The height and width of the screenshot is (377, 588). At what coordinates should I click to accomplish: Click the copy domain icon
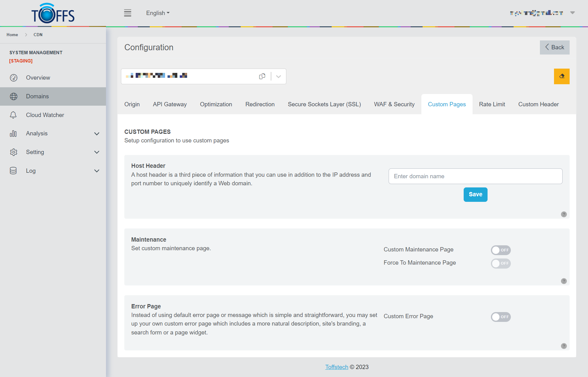coord(262,76)
